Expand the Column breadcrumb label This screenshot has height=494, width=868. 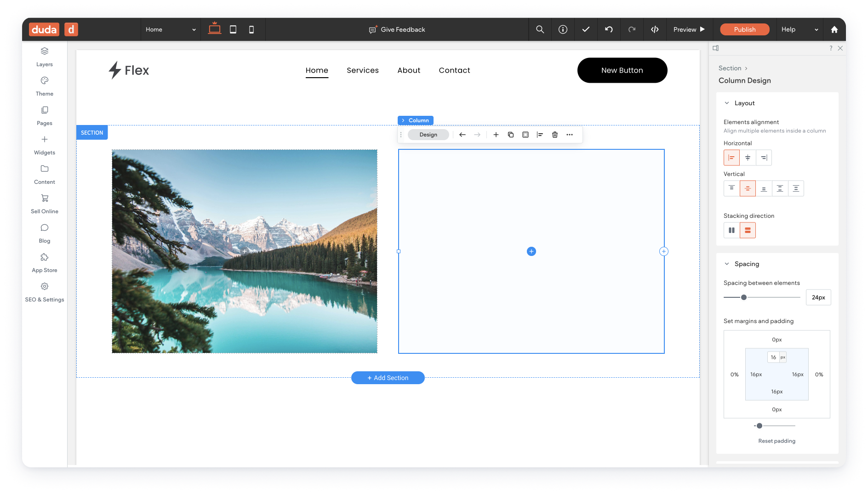[x=416, y=120]
